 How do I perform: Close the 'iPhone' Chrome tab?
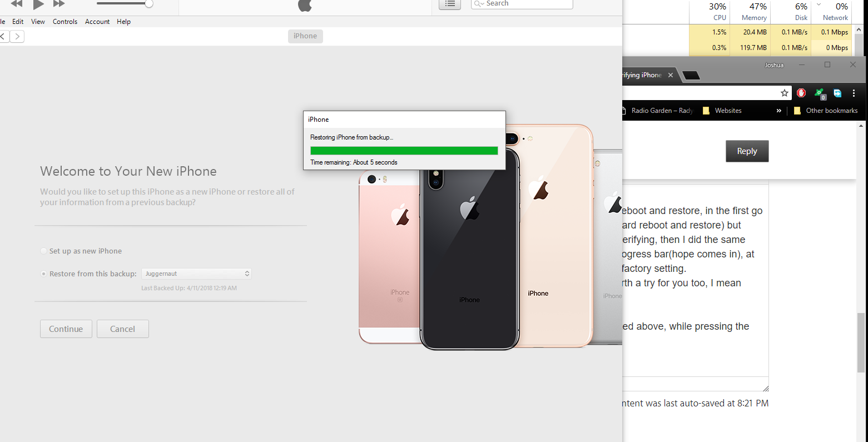671,75
